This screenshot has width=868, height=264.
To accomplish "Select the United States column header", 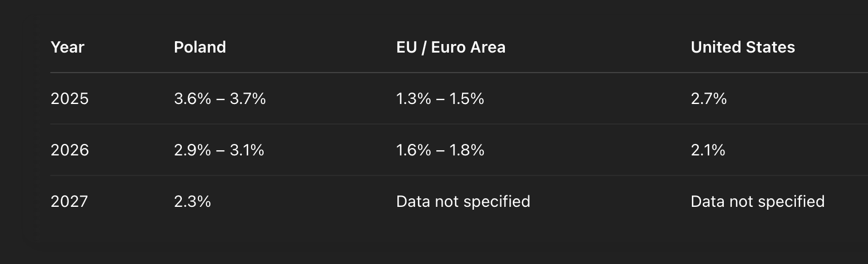I will click(x=742, y=47).
